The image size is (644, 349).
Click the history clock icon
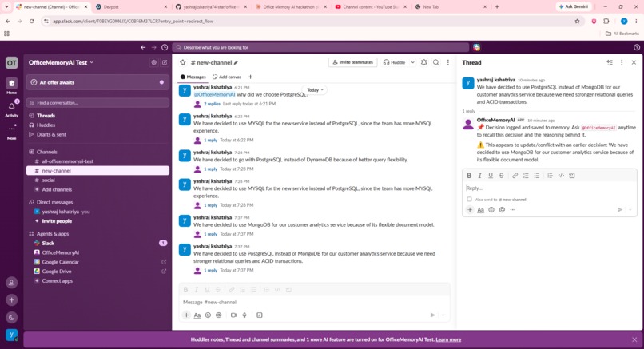[x=165, y=47]
